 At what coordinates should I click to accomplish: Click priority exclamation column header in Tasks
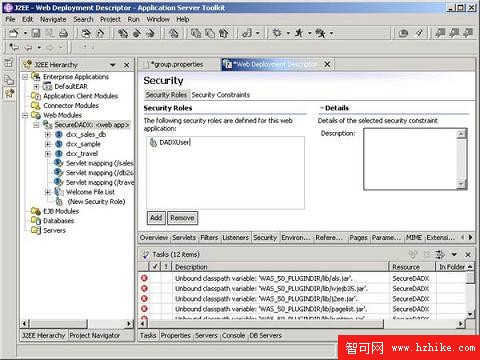click(166, 267)
